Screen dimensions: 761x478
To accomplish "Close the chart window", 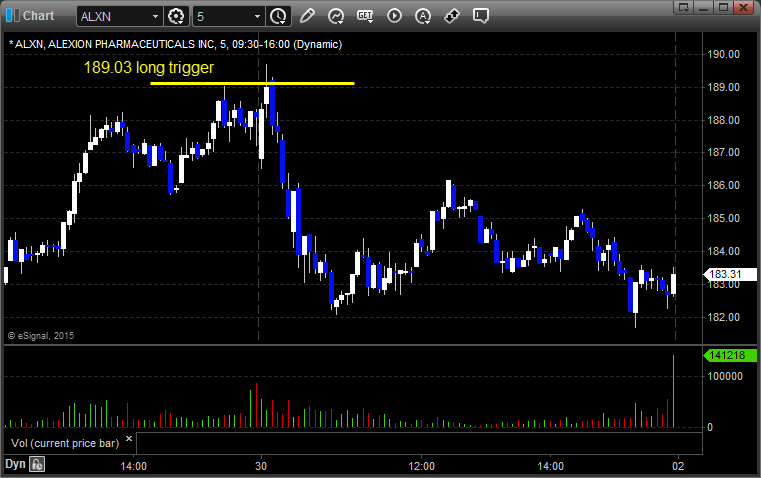I will [x=743, y=7].
